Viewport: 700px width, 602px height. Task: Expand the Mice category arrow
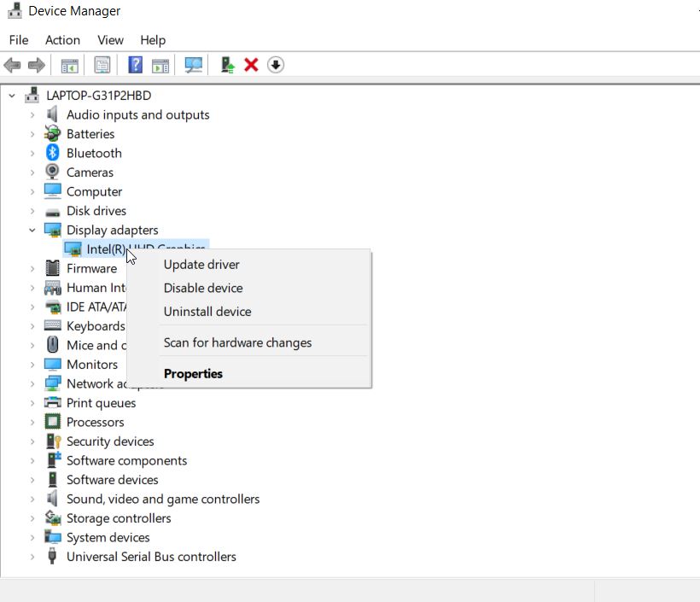pos(32,345)
